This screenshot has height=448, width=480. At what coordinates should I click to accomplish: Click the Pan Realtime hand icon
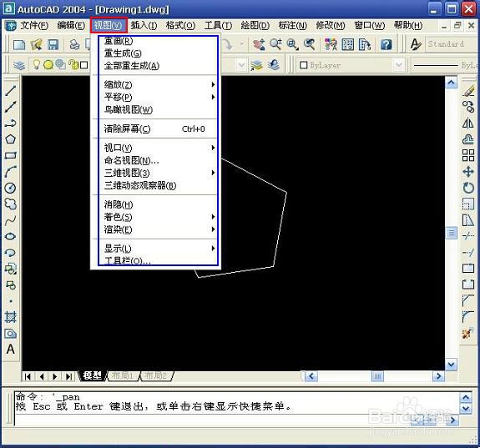pos(259,45)
